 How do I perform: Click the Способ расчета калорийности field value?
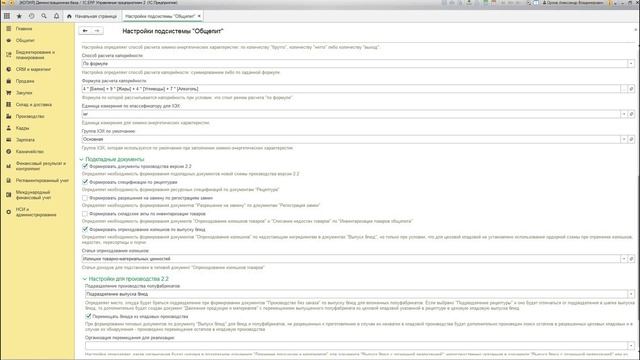tap(354, 64)
